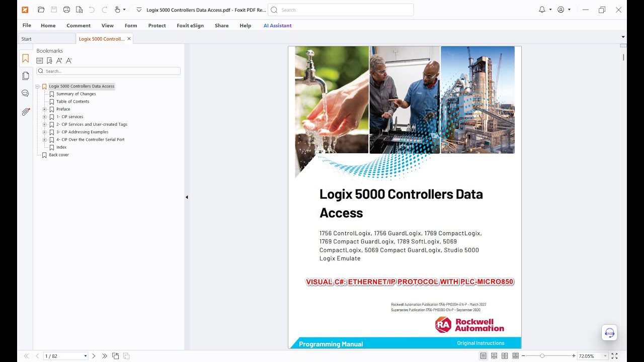
Task: Go to Summary of Changes bookmark
Action: [x=76, y=94]
